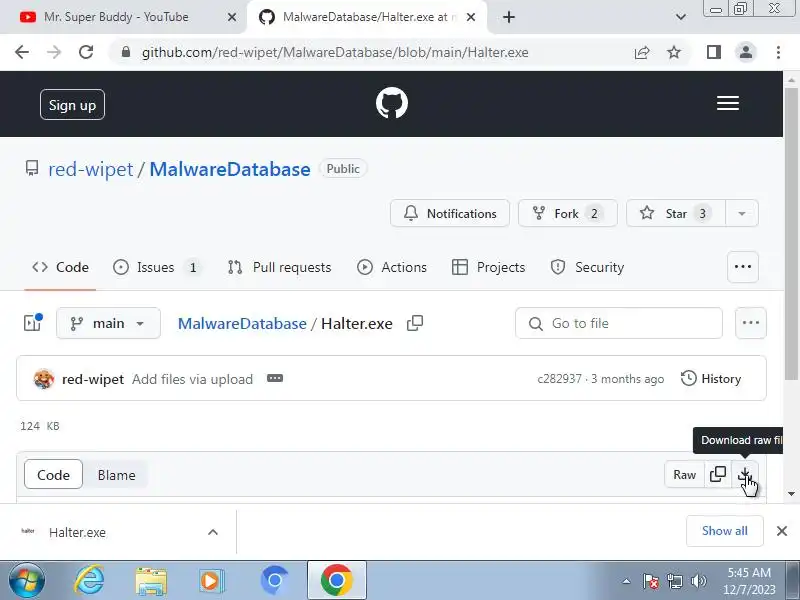
Task: Open more file actions ellipsis button
Action: (751, 323)
